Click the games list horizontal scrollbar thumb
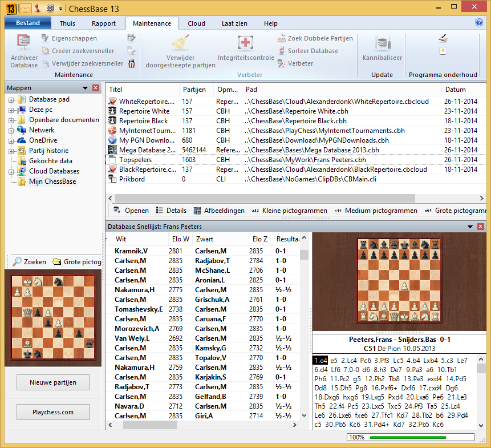 click(149, 425)
